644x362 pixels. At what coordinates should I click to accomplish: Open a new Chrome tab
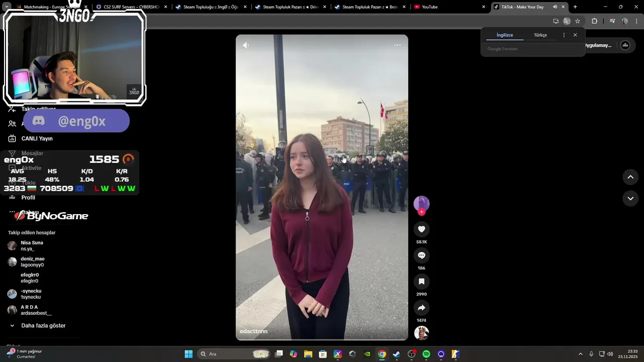(575, 7)
